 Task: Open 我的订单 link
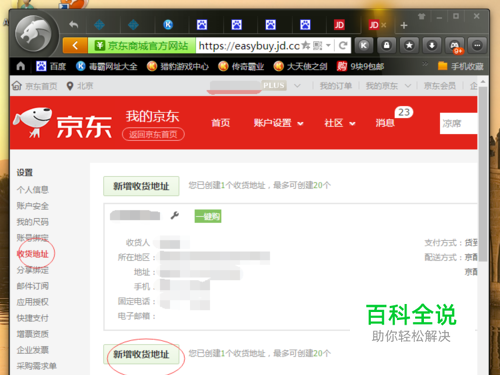(x=336, y=86)
